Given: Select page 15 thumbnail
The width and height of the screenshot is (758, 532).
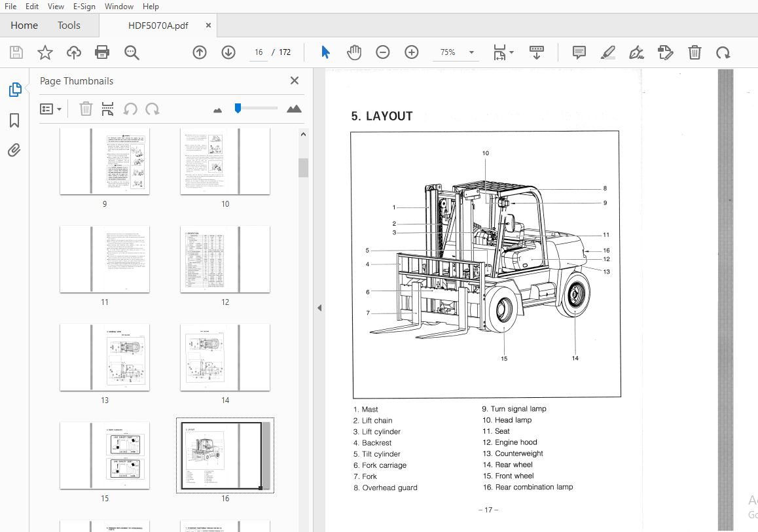Looking at the screenshot, I should [x=105, y=455].
